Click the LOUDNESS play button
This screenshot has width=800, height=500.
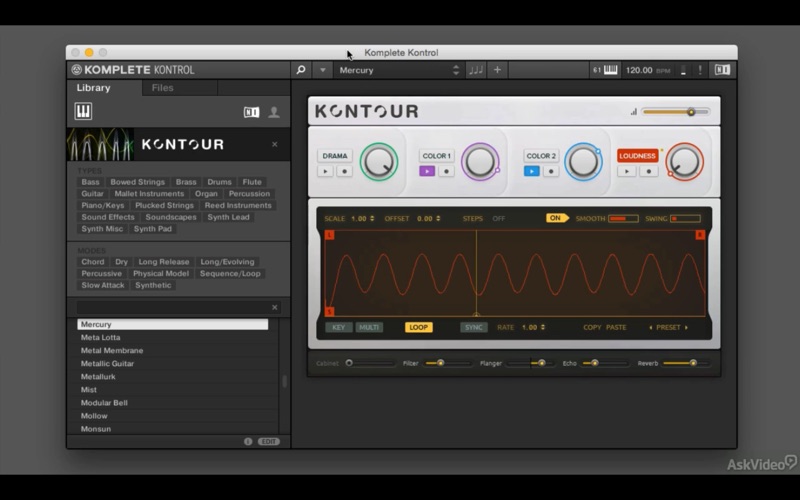pyautogui.click(x=627, y=171)
